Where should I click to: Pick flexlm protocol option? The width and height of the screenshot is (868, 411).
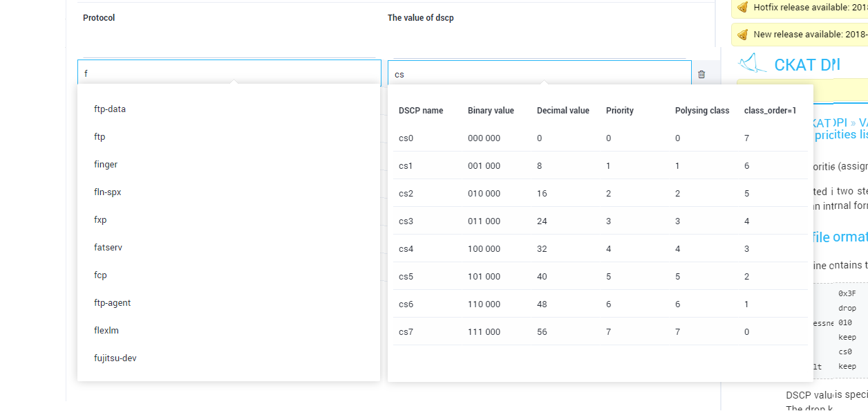[x=106, y=331]
